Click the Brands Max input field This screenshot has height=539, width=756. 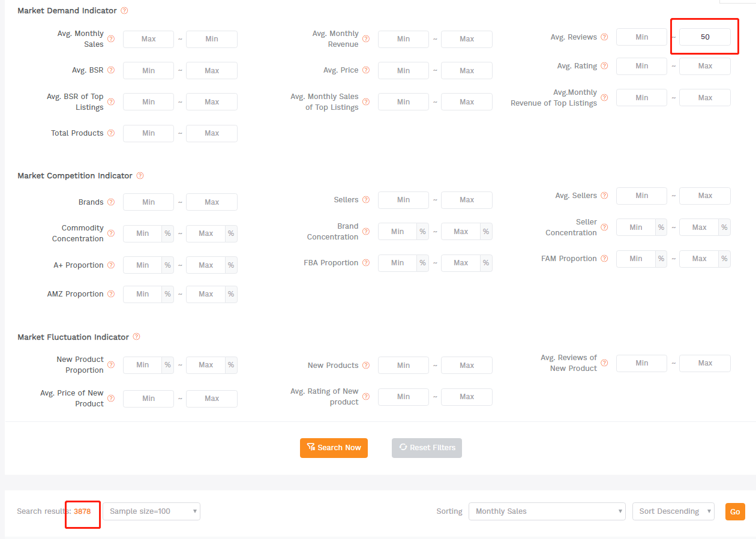211,202
